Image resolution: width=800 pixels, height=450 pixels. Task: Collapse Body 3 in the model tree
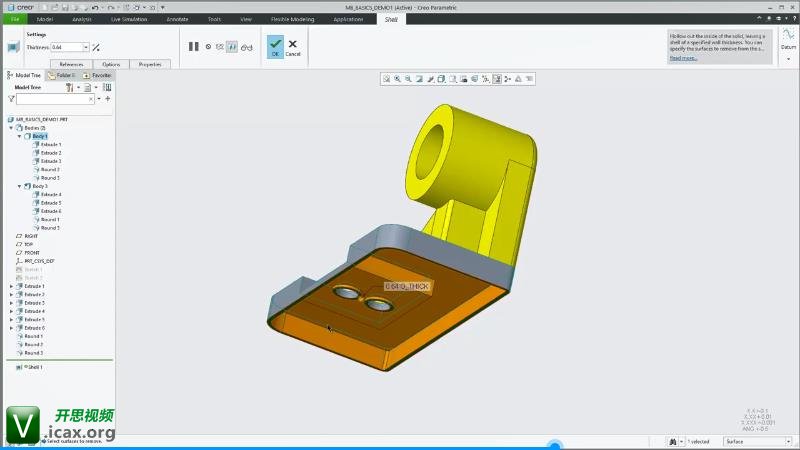click(x=19, y=186)
